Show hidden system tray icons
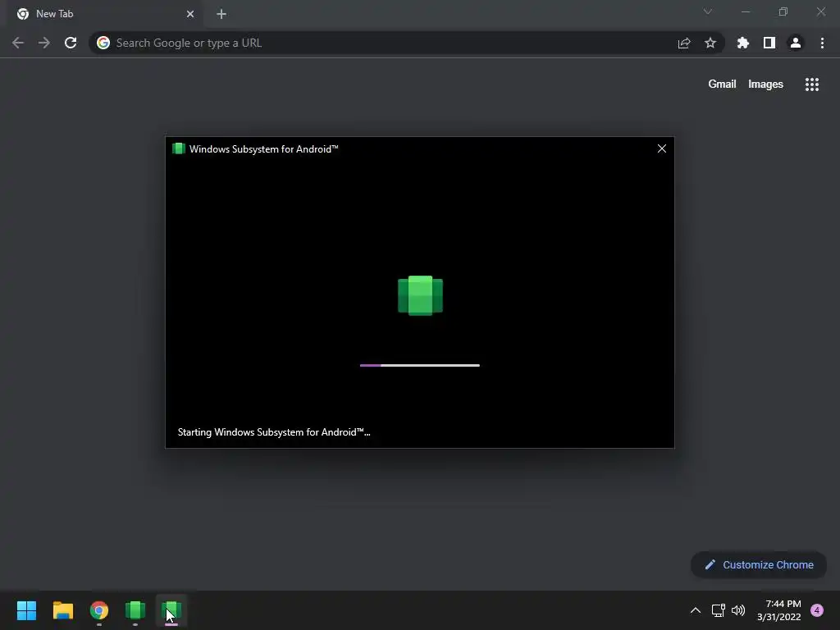 click(696, 610)
